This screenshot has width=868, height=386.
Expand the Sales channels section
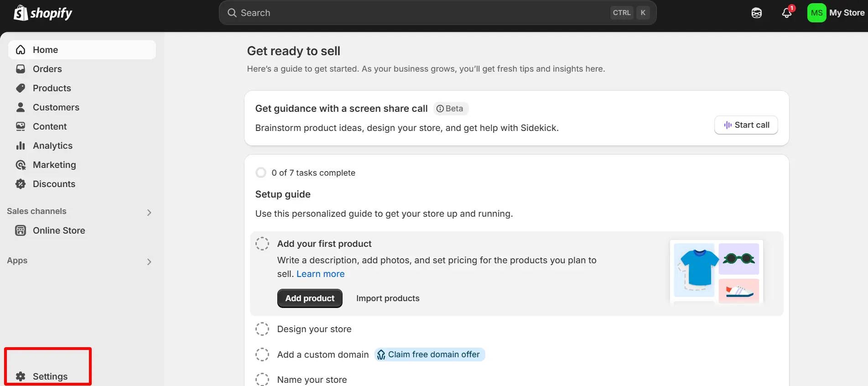149,212
